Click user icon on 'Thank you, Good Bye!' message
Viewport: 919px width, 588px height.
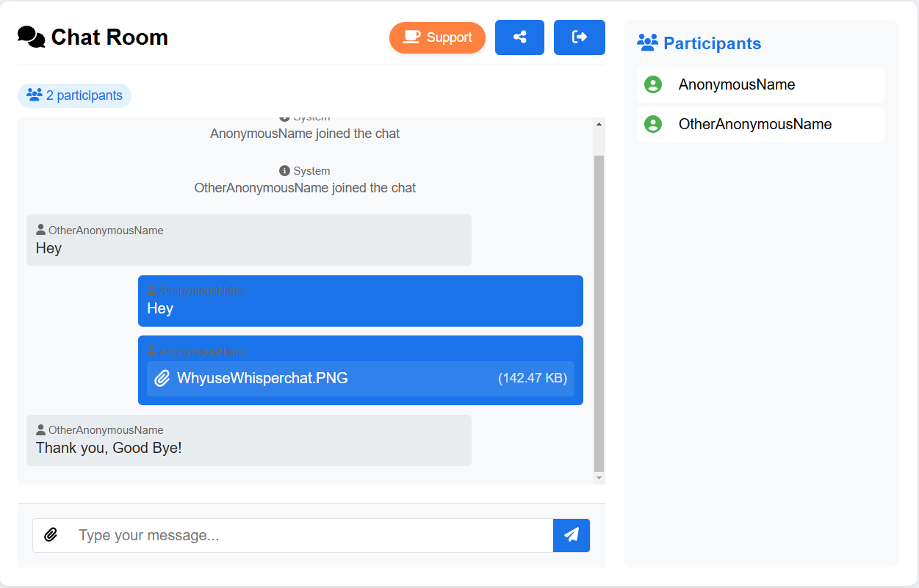pos(41,430)
